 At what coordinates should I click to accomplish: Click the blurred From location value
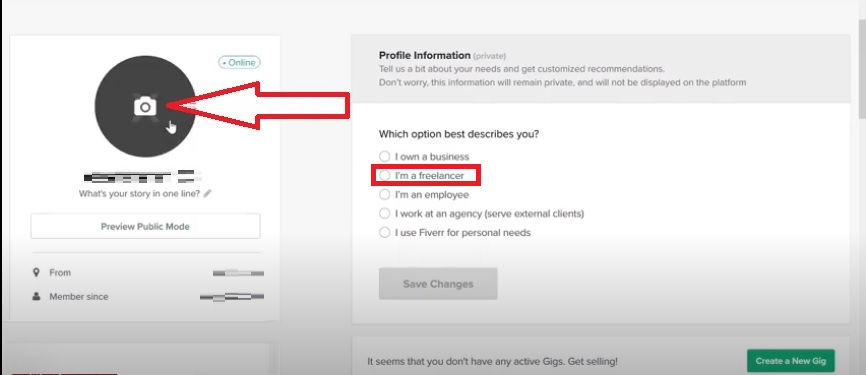tap(239, 273)
